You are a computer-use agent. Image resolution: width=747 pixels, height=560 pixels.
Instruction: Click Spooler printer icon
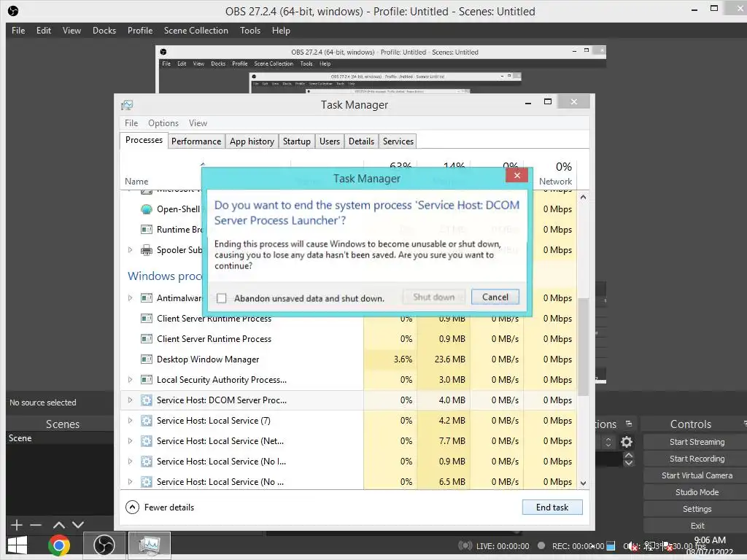147,250
